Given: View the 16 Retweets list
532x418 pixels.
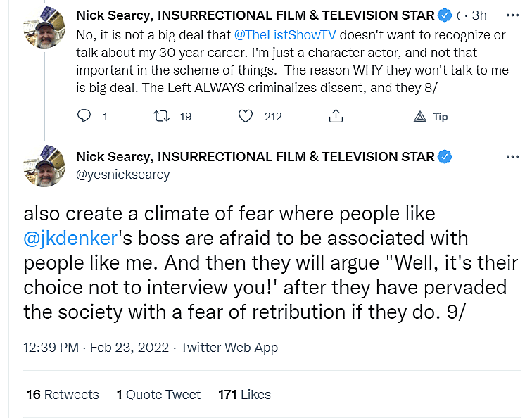Looking at the screenshot, I should (63, 395).
